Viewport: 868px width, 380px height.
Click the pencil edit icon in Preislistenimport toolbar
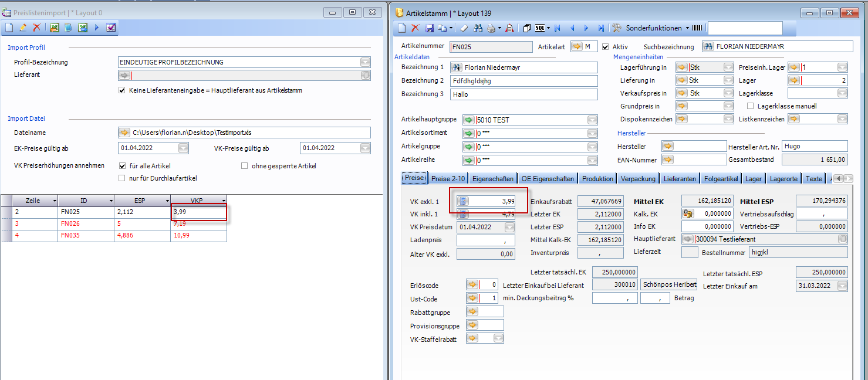[x=23, y=28]
